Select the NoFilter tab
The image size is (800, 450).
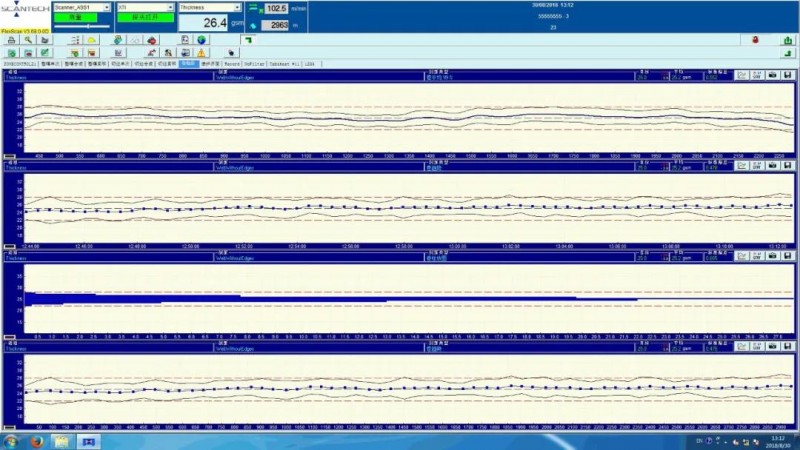[x=254, y=63]
